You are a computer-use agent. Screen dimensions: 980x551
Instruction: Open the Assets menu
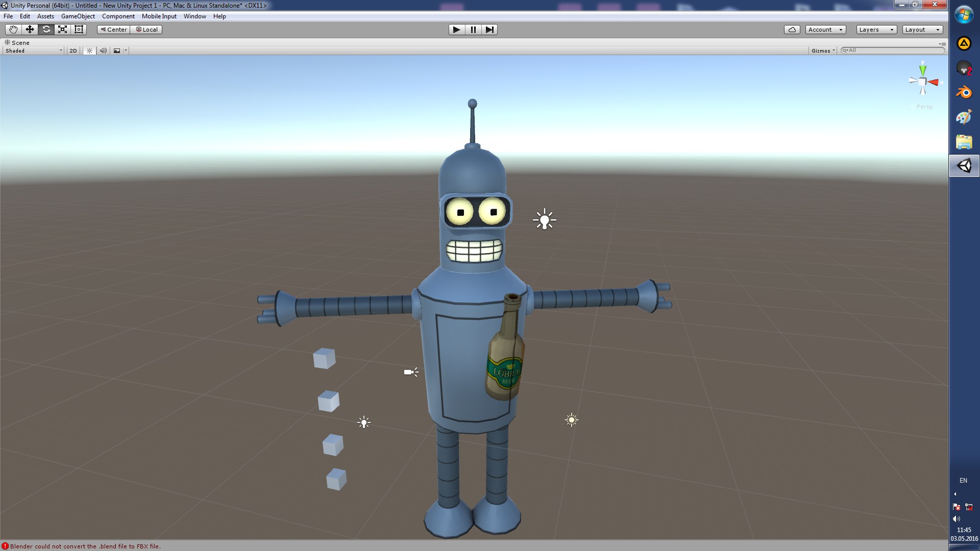[x=45, y=16]
